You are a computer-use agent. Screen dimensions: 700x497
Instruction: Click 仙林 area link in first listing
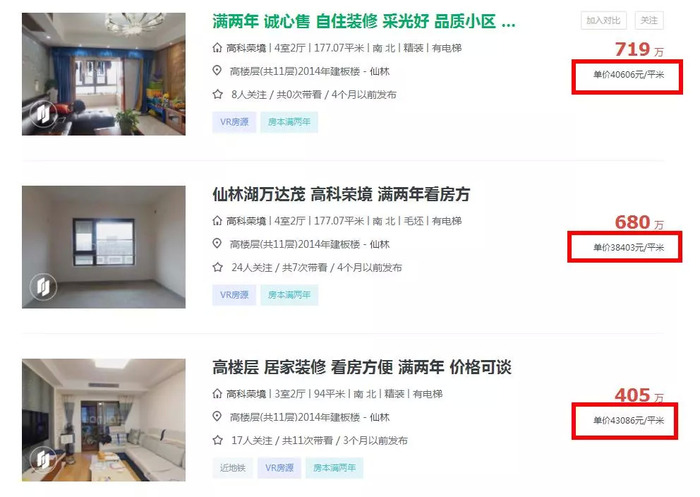click(x=379, y=71)
